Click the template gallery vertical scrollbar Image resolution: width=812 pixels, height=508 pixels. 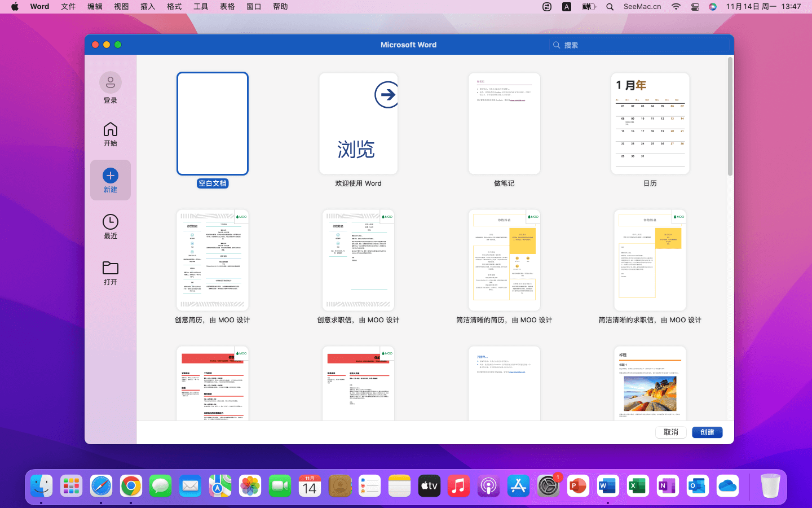pyautogui.click(x=730, y=117)
